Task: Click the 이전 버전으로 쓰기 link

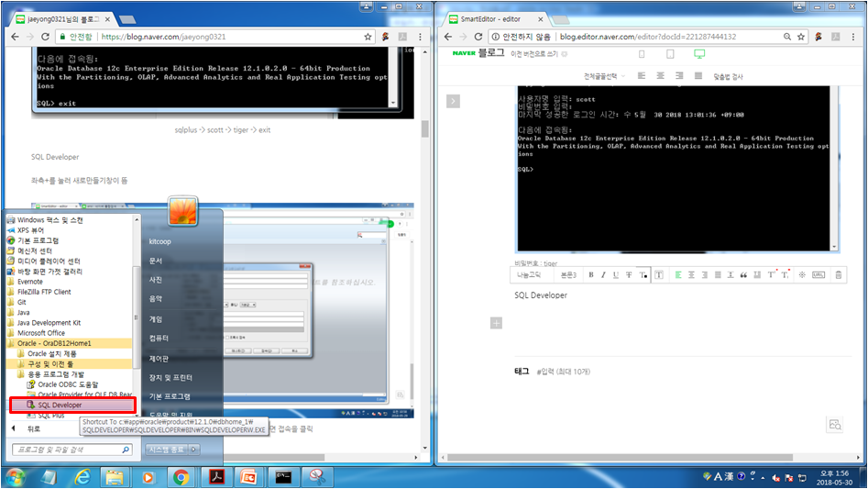Action: [x=534, y=54]
